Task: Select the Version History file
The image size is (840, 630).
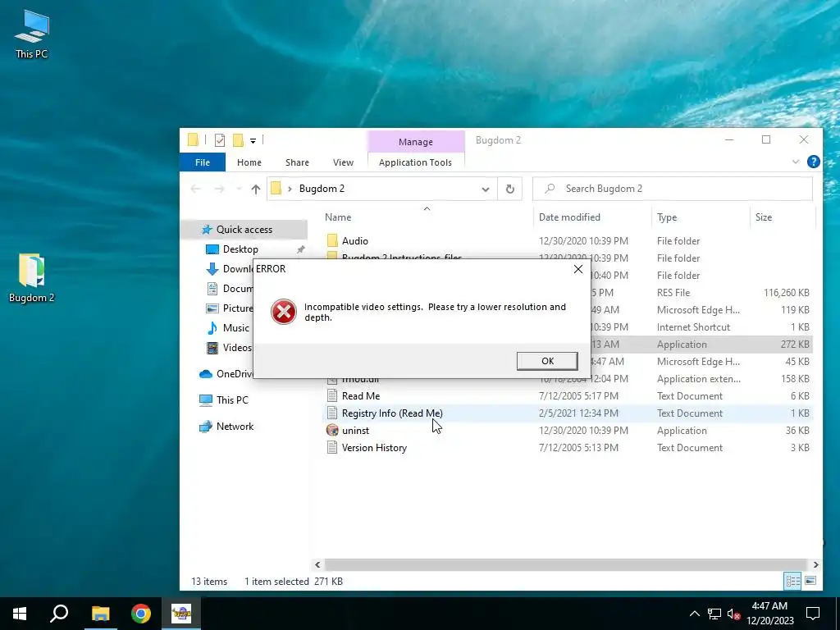Action: pyautogui.click(x=374, y=448)
